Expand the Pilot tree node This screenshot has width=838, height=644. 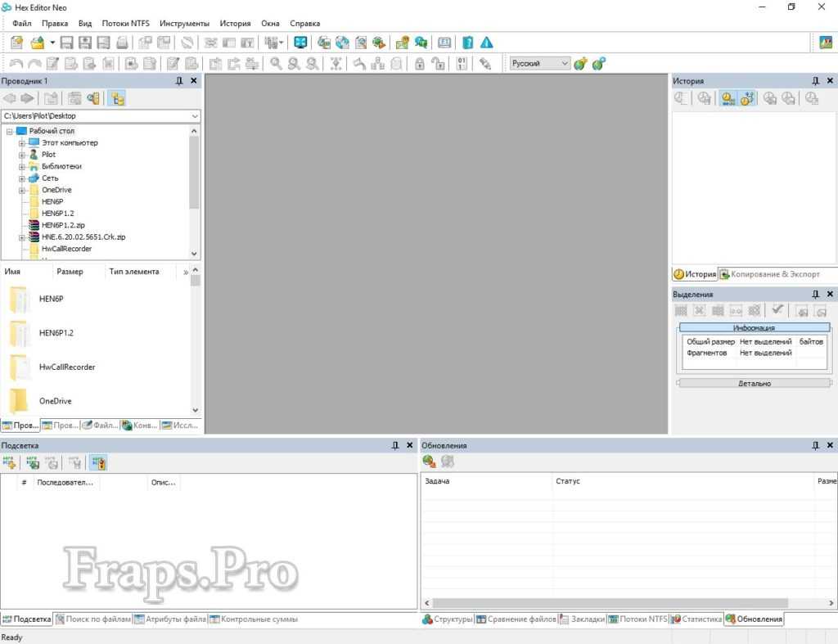click(22, 155)
